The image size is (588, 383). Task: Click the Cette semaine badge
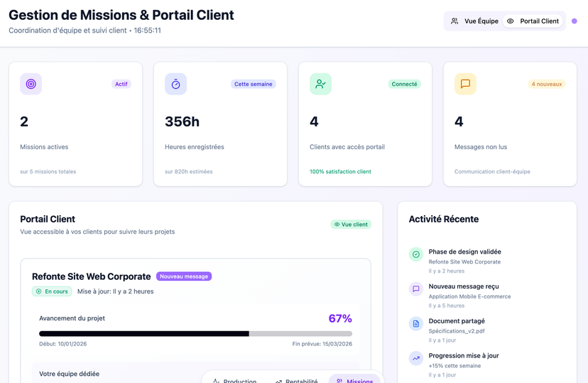[253, 84]
